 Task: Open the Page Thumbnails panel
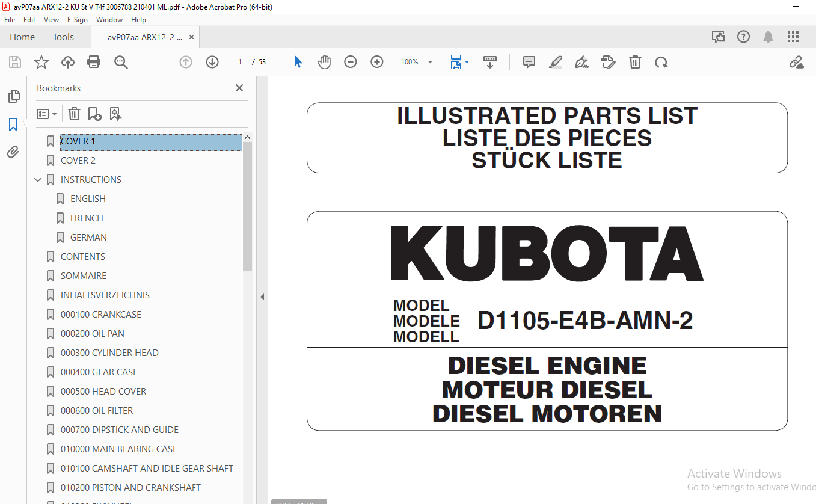coord(13,96)
